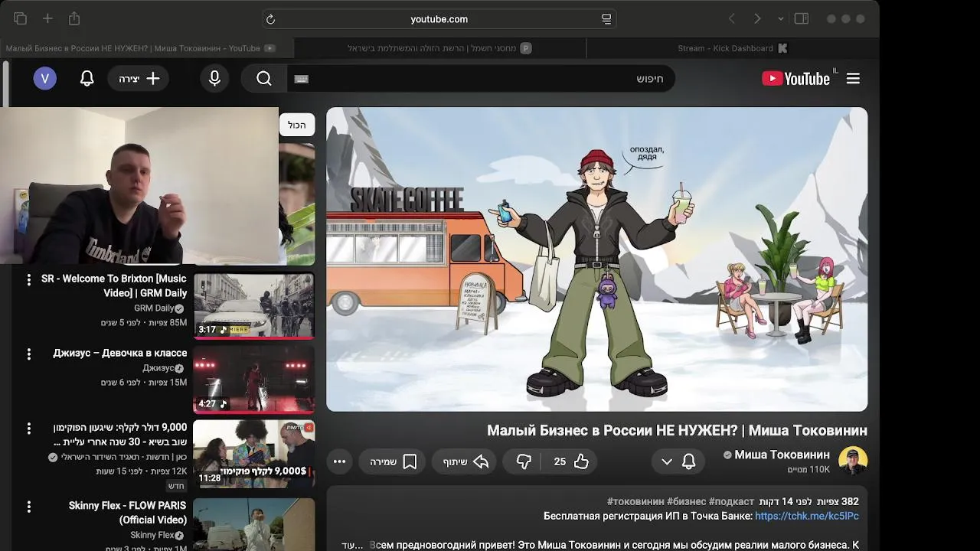Click the youtube.com address field
The width and height of the screenshot is (980, 551).
point(439,19)
